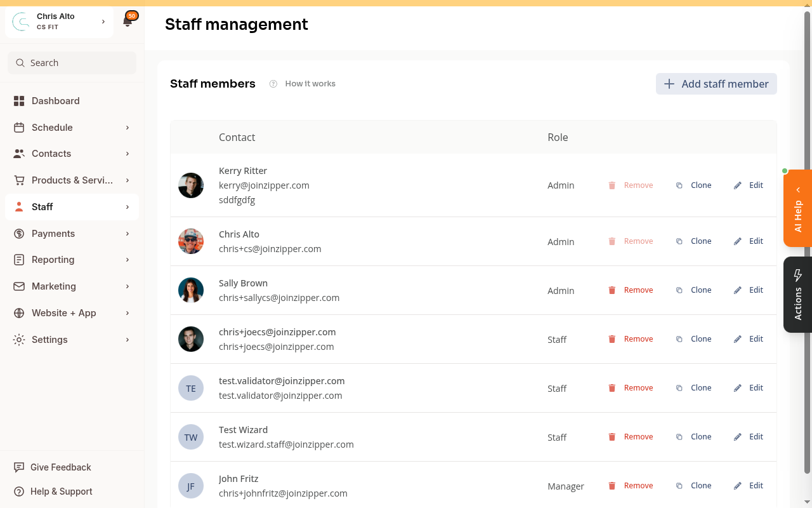Open the notifications bell
Viewport: 812px width, 508px height.
[128, 22]
